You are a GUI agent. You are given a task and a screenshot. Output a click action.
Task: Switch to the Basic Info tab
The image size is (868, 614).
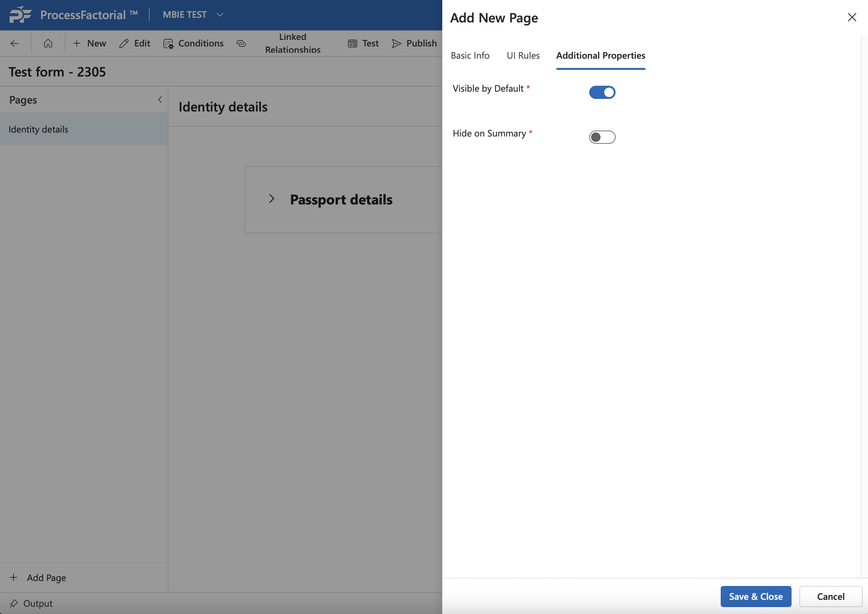[470, 56]
